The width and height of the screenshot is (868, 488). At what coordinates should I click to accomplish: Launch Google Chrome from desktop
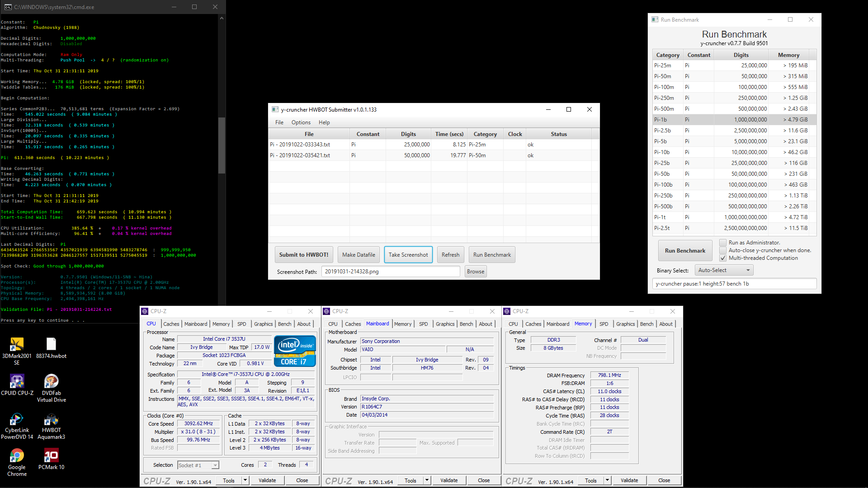(x=17, y=462)
